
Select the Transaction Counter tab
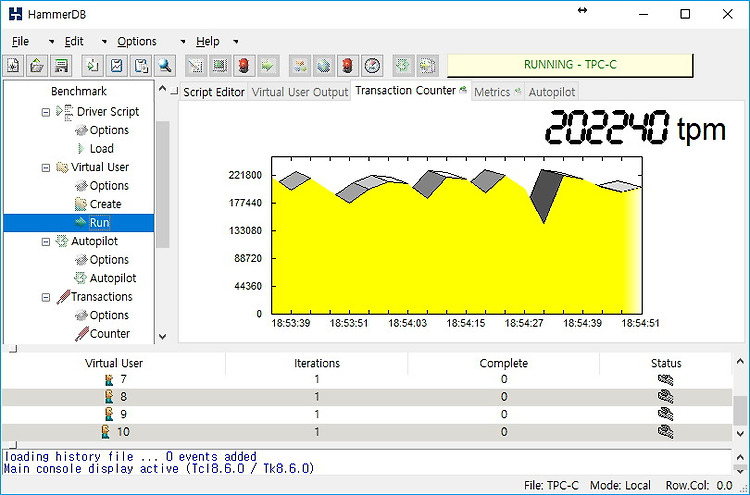click(411, 90)
